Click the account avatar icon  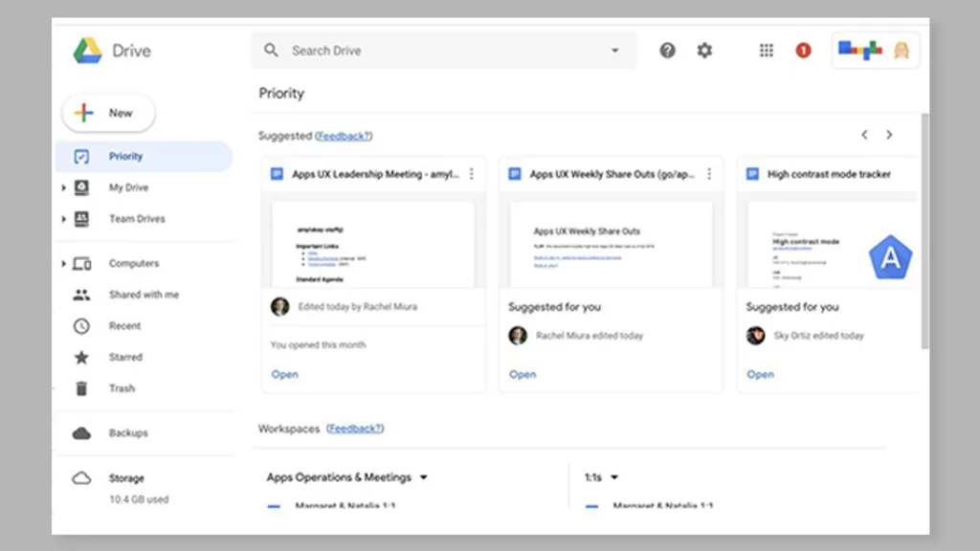tap(901, 50)
